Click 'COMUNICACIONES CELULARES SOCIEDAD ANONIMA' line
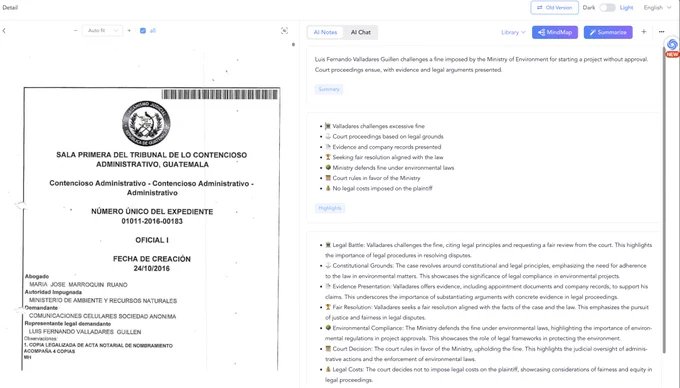680x388 pixels. [102, 316]
